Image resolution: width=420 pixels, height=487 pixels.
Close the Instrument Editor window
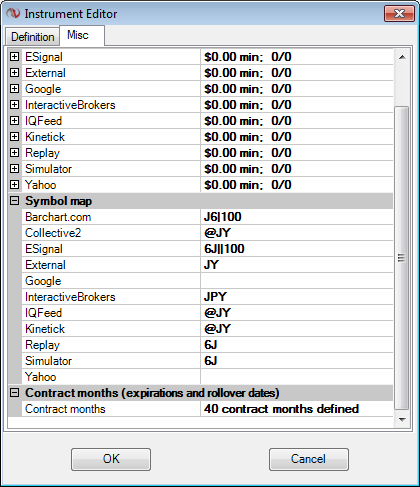tap(399, 14)
